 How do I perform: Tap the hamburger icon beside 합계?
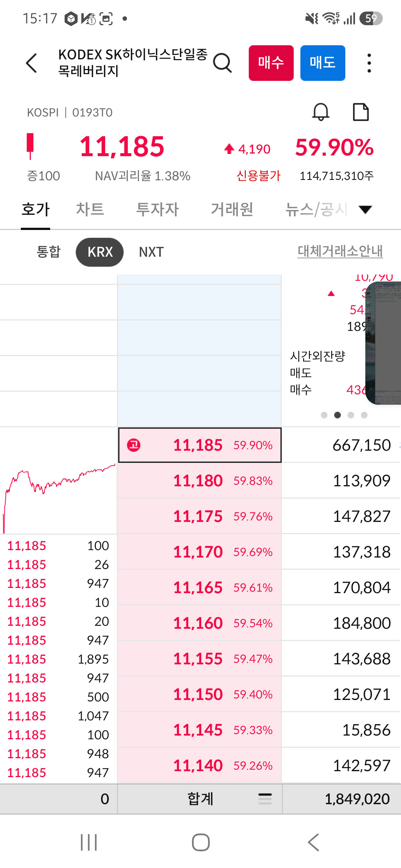tap(265, 799)
